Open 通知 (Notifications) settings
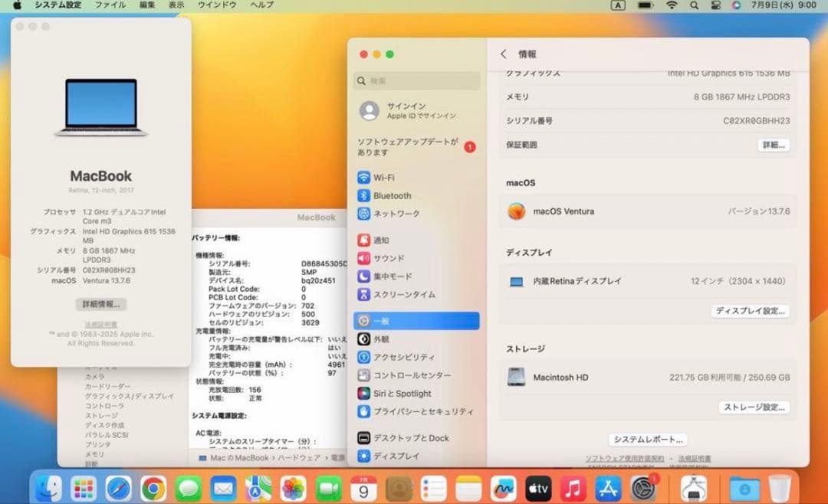The width and height of the screenshot is (828, 504). (x=383, y=240)
